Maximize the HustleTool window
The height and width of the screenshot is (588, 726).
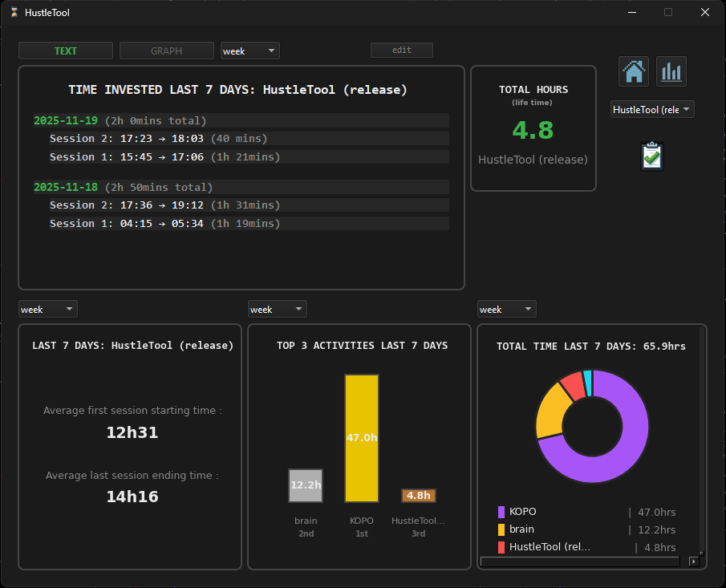(668, 13)
